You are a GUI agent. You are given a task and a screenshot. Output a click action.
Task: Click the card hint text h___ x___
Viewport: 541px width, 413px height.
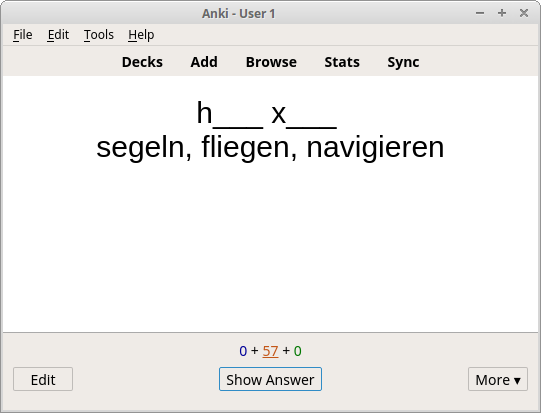266,114
